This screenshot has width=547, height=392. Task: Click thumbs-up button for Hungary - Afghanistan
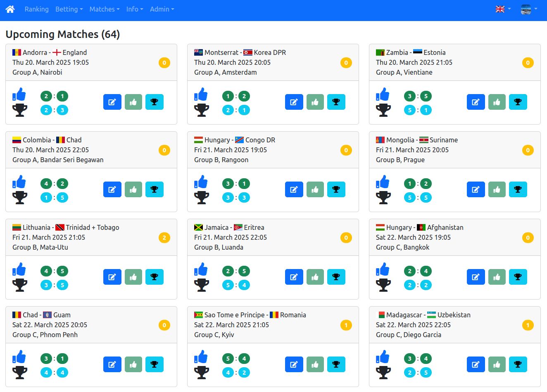point(497,277)
